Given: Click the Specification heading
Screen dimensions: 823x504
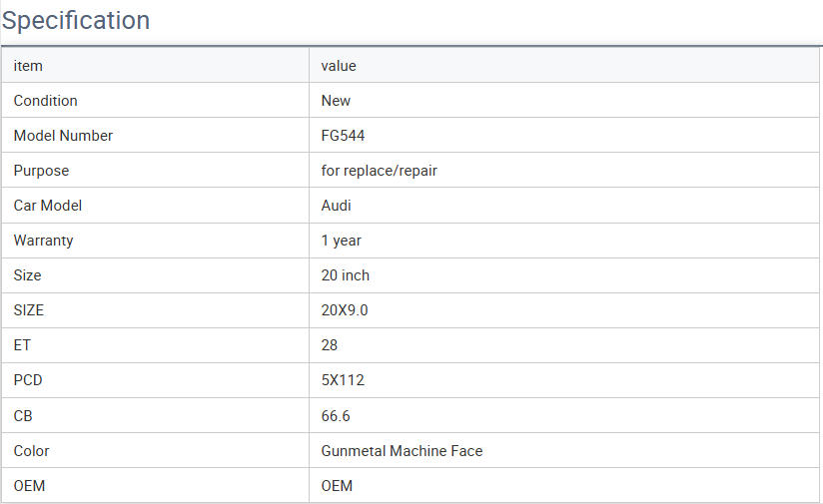Looking at the screenshot, I should (76, 20).
